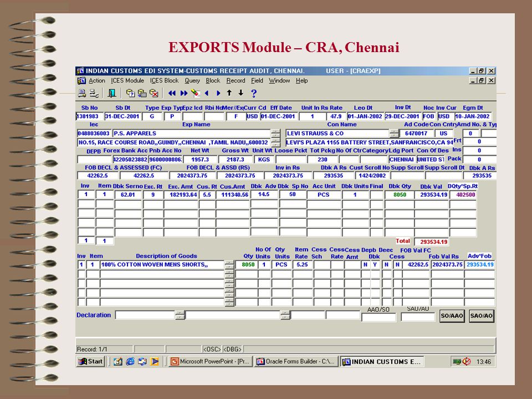The width and height of the screenshot is (532, 399).
Task: Click the scroll control beside COTTON WOVEN MENS SHORTS
Action: point(229,265)
